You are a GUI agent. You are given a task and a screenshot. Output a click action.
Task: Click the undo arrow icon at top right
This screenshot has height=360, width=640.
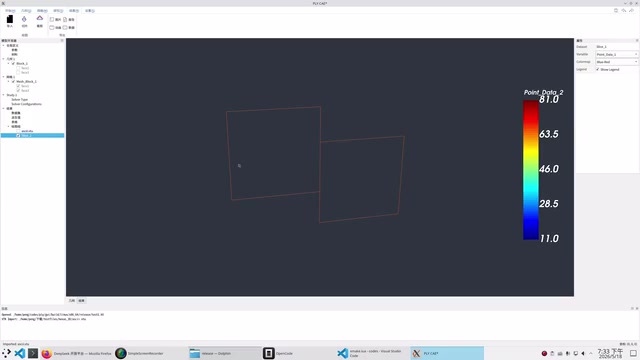pos(624,11)
